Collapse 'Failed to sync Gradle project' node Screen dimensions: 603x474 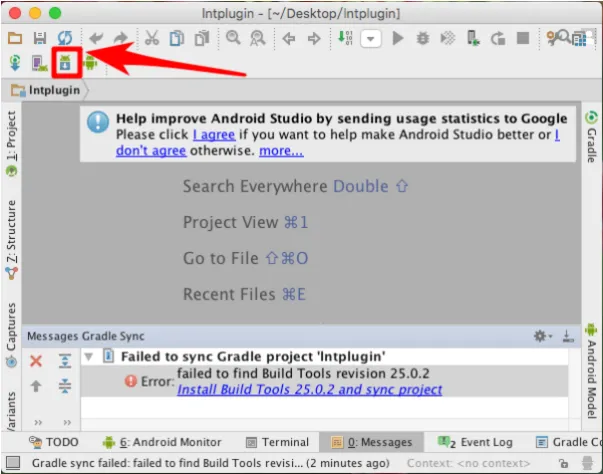89,356
